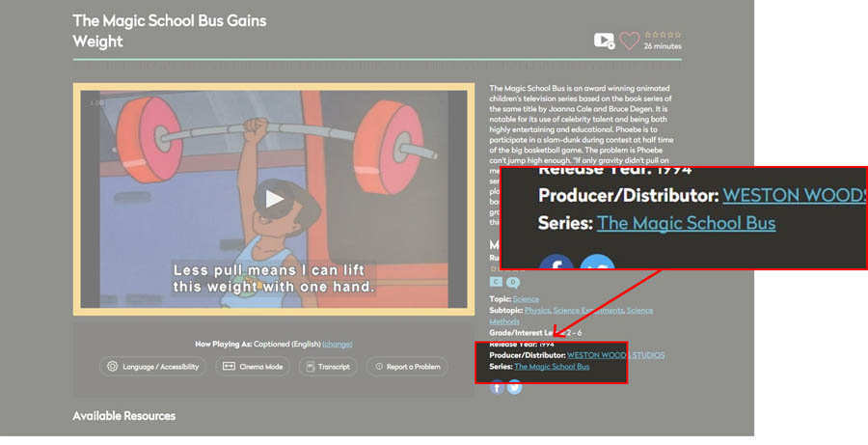The width and height of the screenshot is (868, 445).
Task: Open the Science topic link
Action: pyautogui.click(x=526, y=299)
